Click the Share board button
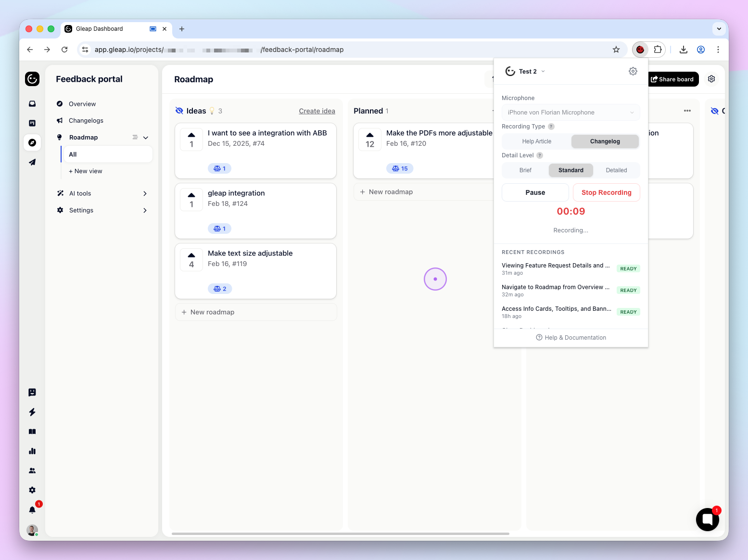 (672, 79)
